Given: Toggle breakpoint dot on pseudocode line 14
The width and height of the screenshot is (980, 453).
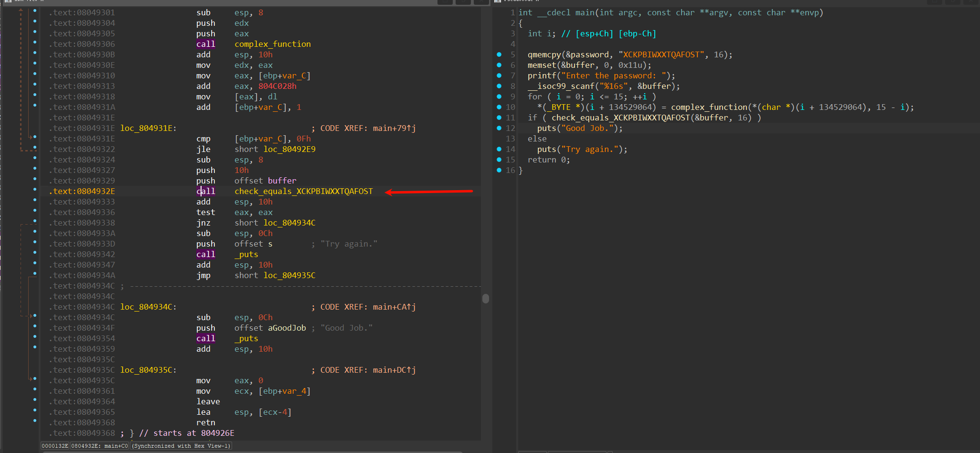Looking at the screenshot, I should [x=499, y=149].
